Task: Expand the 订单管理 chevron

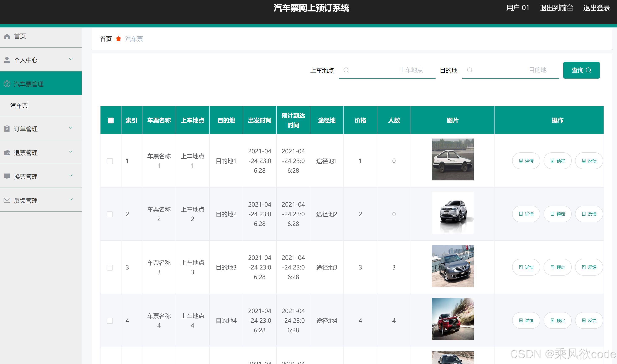Action: point(71,128)
